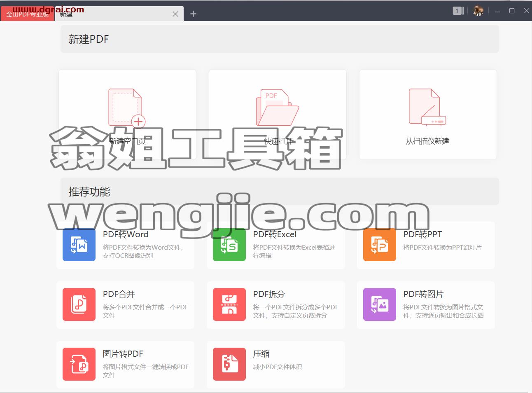
Task: Add a new tab with plus button
Action: pos(193,14)
